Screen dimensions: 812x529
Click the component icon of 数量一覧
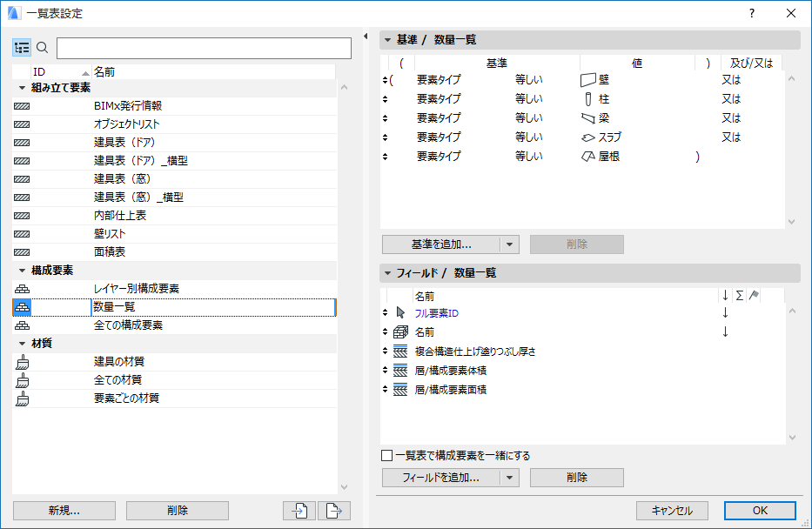coord(23,307)
